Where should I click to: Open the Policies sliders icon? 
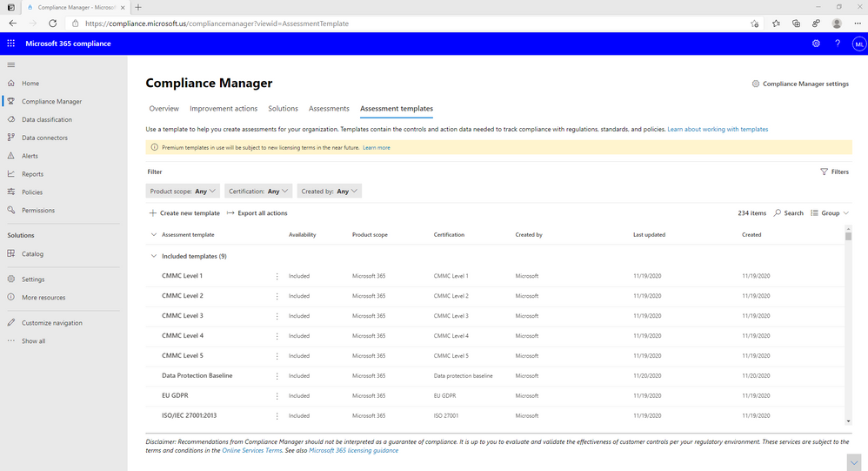point(11,192)
